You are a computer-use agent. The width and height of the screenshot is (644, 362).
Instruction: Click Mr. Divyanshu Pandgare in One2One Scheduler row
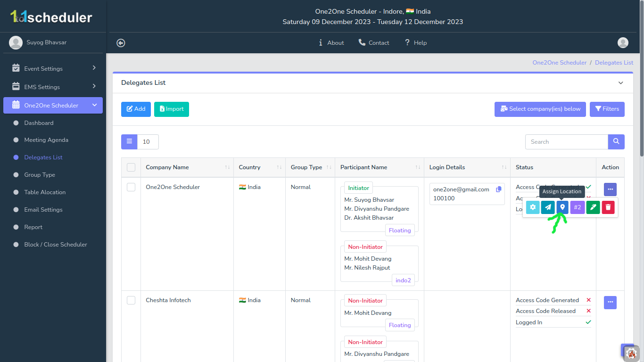coord(377,209)
